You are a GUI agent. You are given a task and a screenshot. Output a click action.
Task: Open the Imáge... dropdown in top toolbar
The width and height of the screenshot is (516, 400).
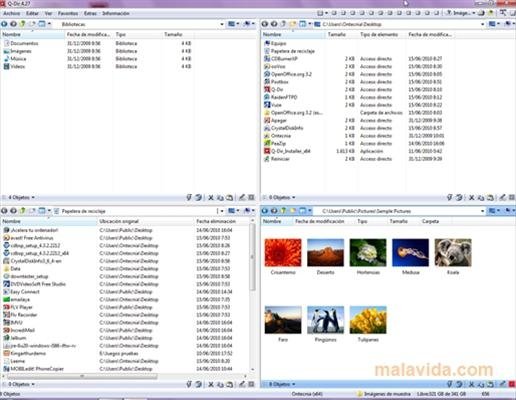point(461,13)
